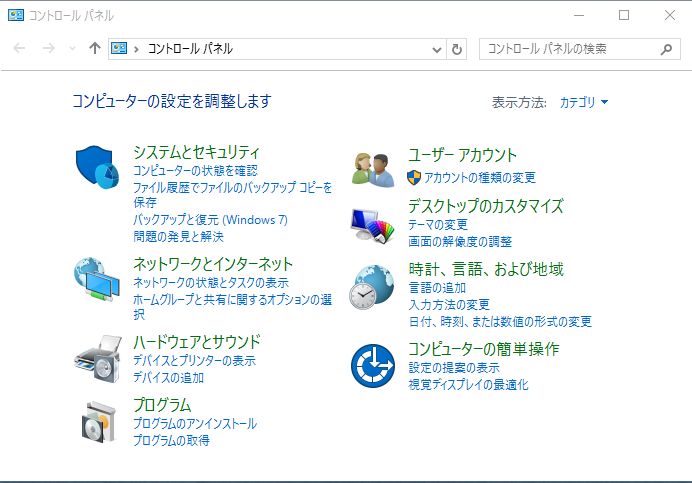Screen dimensions: 692x483
Task: Expand the address bar history dropdown
Action: click(x=437, y=49)
